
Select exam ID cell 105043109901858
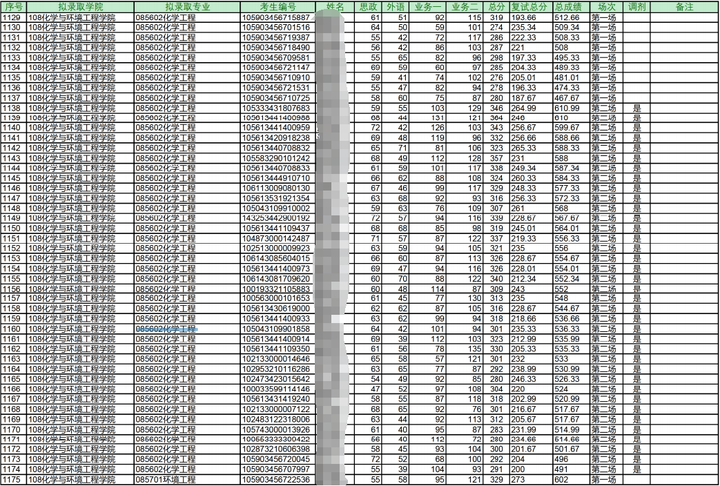point(278,329)
